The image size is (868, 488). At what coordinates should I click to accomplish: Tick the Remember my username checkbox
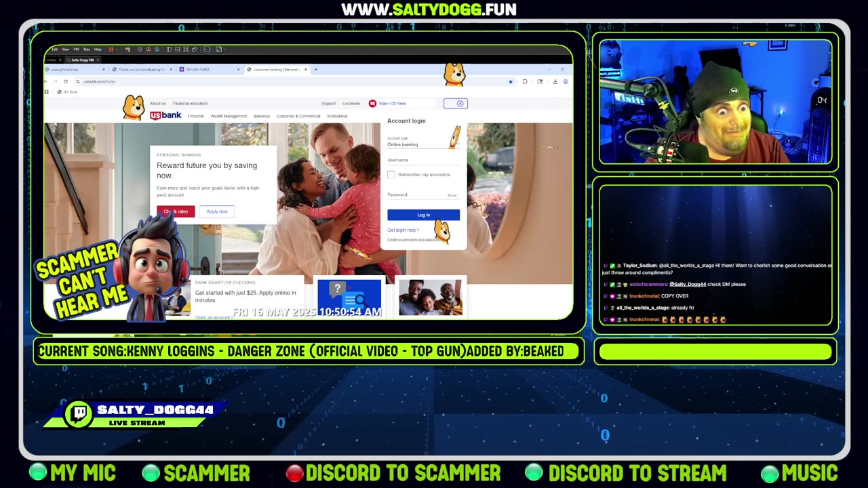pyautogui.click(x=391, y=175)
